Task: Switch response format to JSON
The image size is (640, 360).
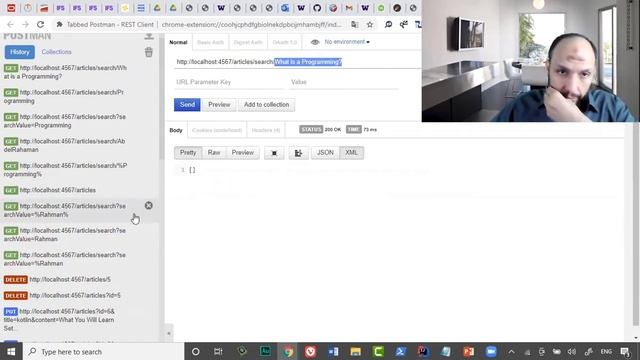Action: tap(325, 153)
